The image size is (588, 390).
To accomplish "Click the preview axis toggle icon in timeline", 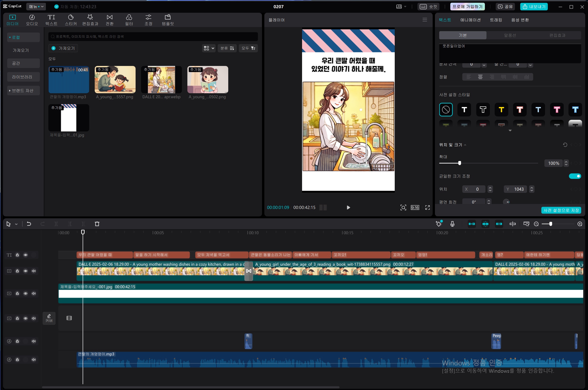I will click(x=526, y=224).
